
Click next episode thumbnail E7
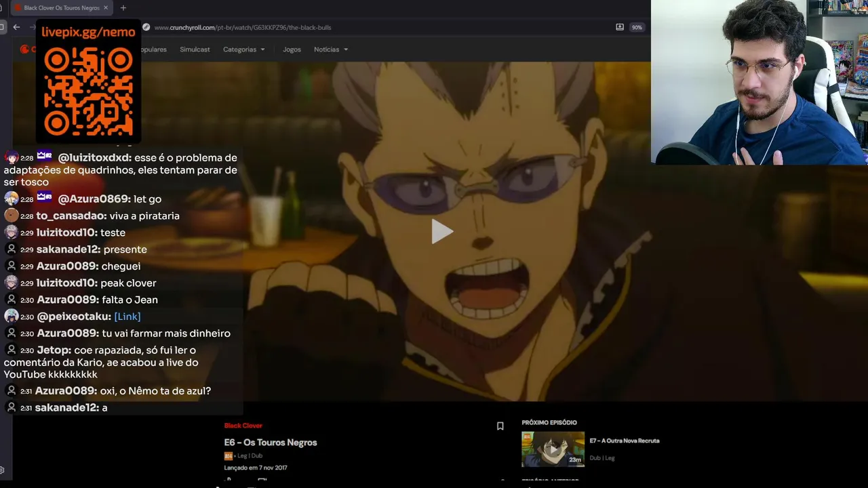[x=553, y=449]
